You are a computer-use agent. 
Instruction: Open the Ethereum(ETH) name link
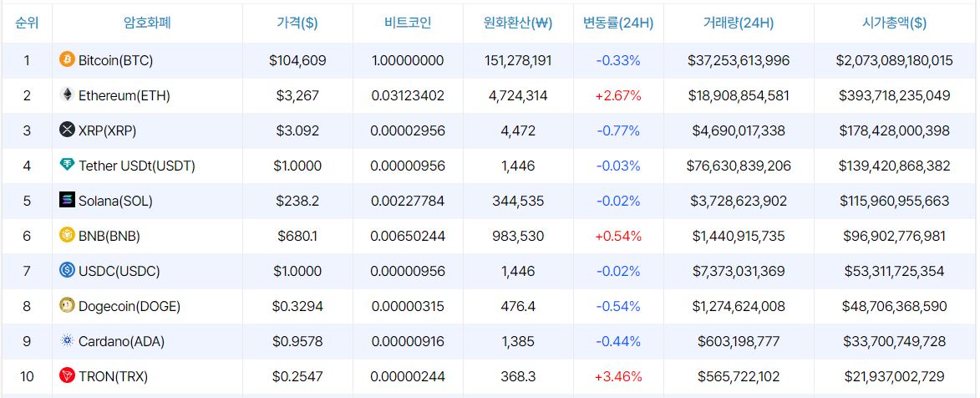click(124, 96)
